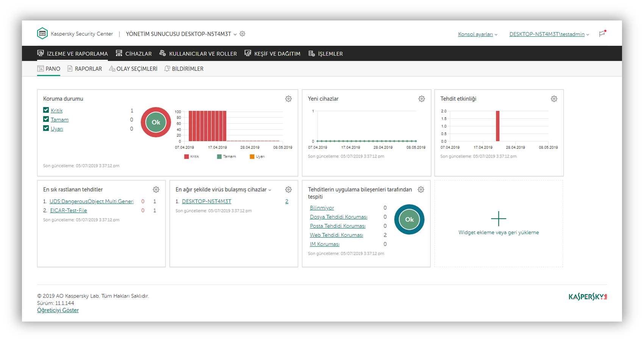644x342 pixels.
Task: Open the Posta Tehdidi Koruması link
Action: click(338, 226)
